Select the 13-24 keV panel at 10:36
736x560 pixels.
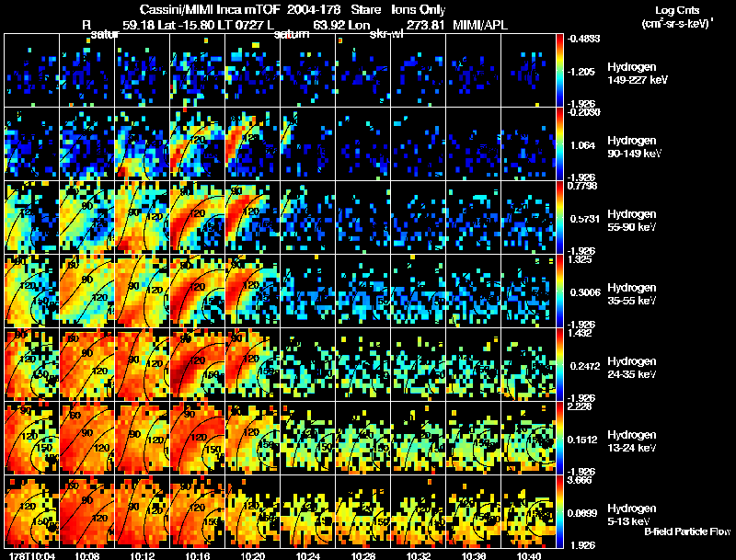click(474, 438)
